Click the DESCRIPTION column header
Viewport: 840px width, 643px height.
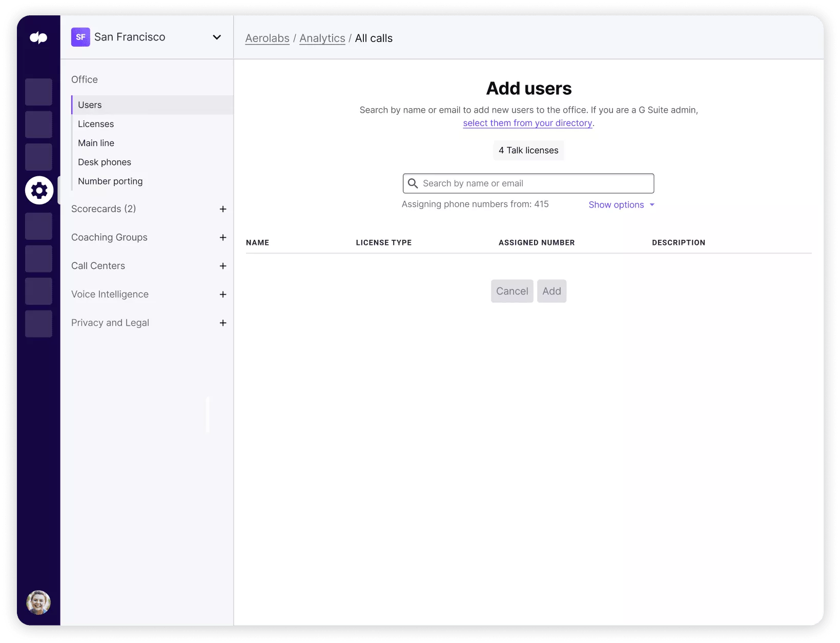(679, 242)
